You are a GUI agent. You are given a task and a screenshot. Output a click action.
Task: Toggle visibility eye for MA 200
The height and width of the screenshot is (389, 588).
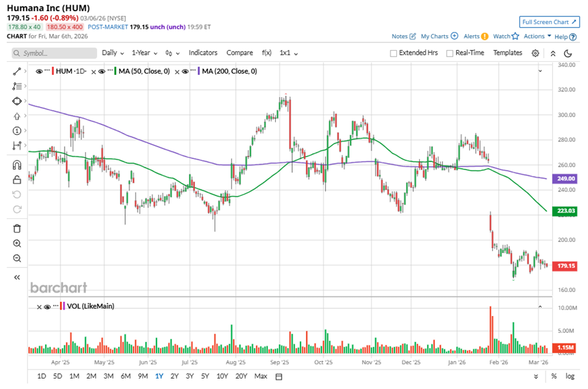pyautogui.click(x=185, y=71)
